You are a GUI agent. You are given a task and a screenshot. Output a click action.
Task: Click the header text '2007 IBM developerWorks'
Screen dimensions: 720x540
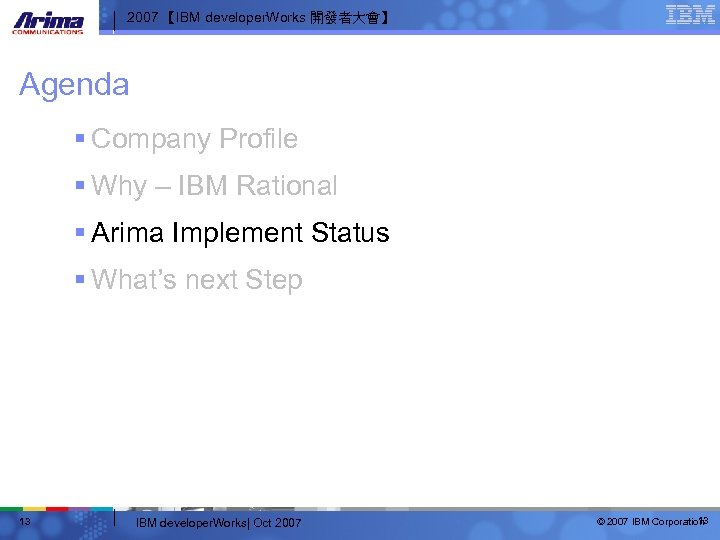258,18
